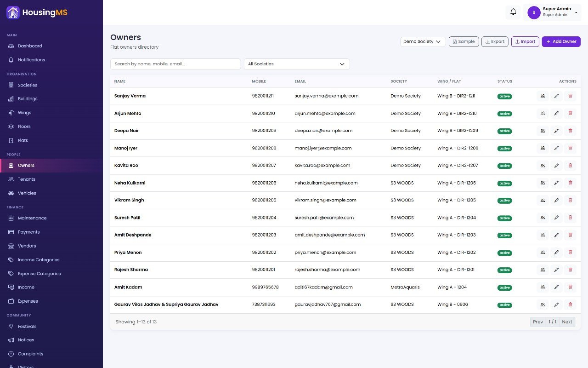The image size is (588, 368).
Task: Click the Status column header
Action: [505, 81]
